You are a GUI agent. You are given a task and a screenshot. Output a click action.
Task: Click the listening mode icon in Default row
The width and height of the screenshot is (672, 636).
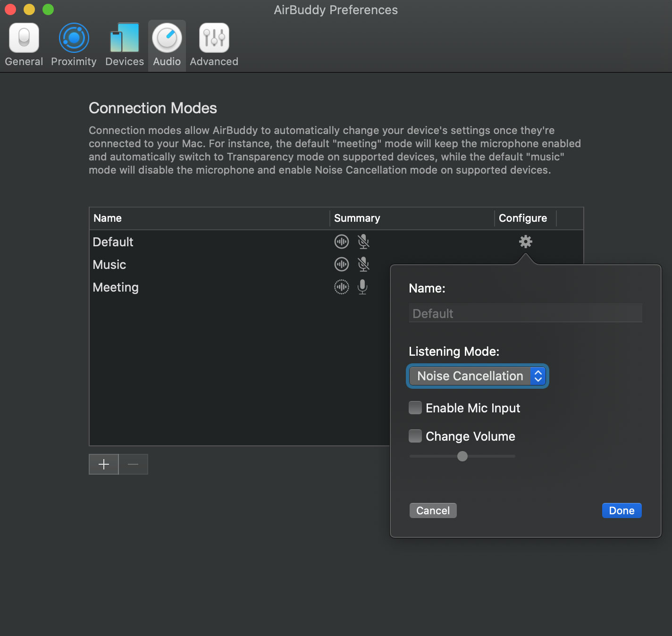pyautogui.click(x=342, y=242)
